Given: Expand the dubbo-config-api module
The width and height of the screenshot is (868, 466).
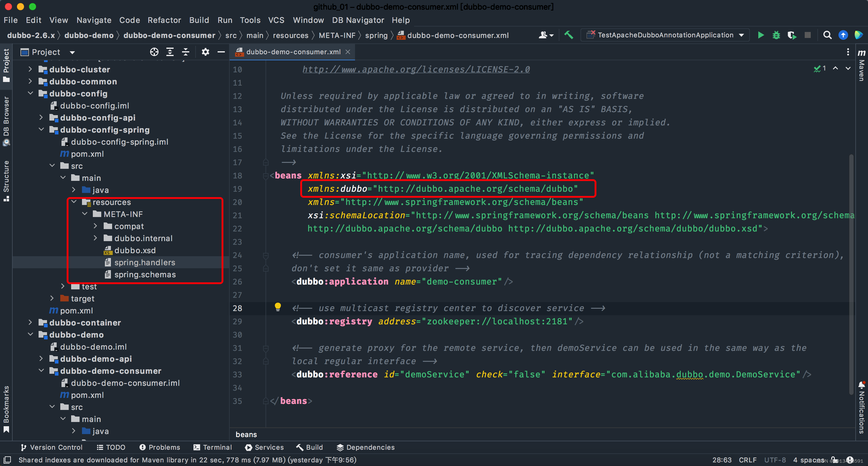Looking at the screenshot, I should 41,117.
